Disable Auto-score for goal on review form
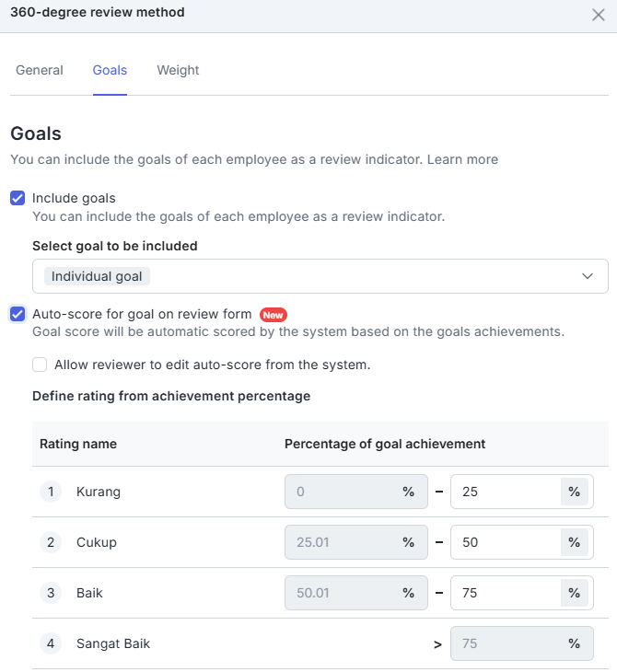Screen dimensions: 617x672 [x=17, y=314]
